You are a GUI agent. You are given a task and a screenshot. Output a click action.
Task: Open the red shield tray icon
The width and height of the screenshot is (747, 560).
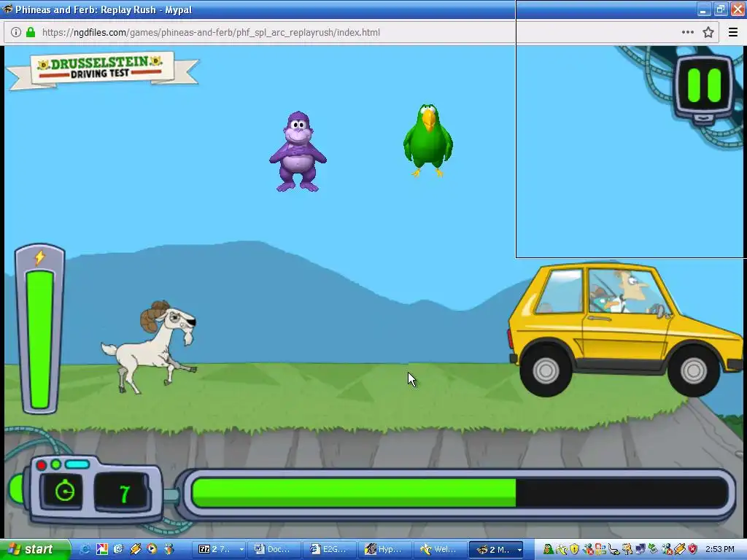(692, 549)
